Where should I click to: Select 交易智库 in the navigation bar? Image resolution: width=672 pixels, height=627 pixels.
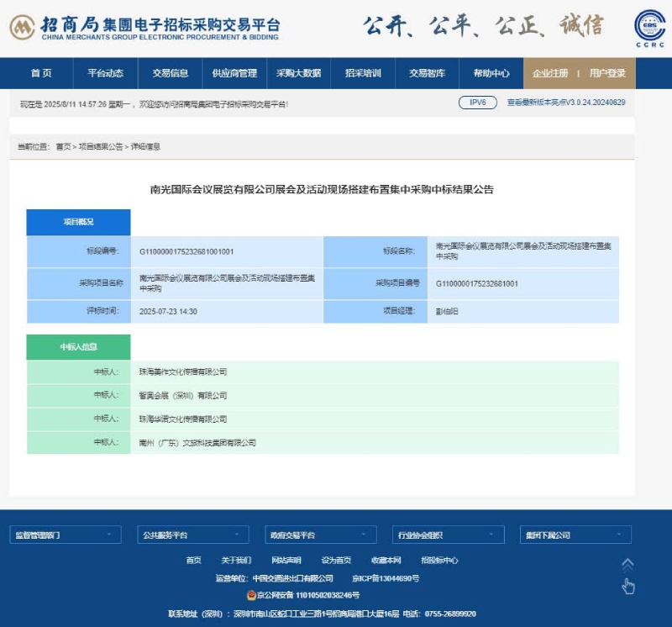coord(427,73)
